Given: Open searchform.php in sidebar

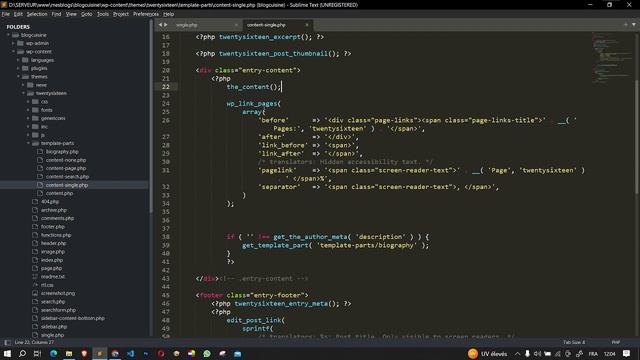Looking at the screenshot, I should tap(58, 310).
